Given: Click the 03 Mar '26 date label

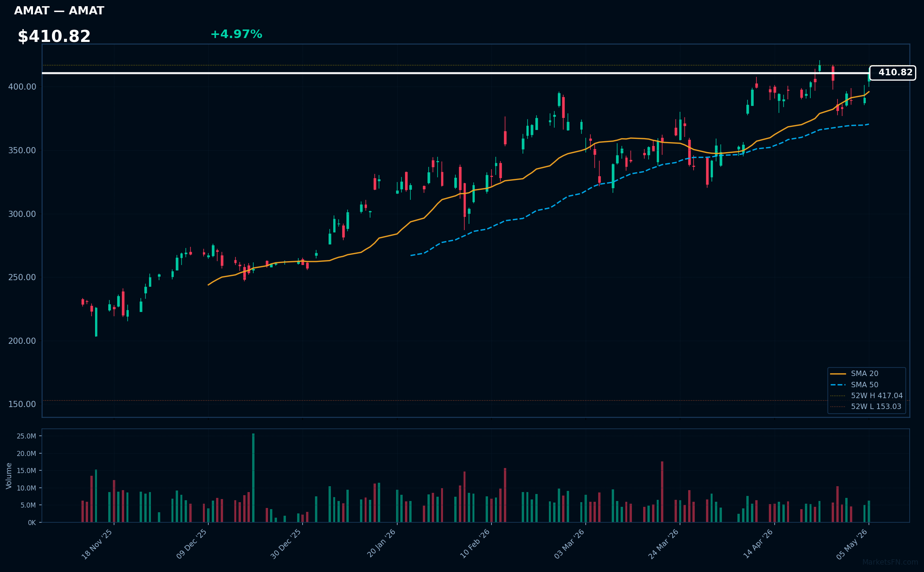Looking at the screenshot, I should (569, 544).
